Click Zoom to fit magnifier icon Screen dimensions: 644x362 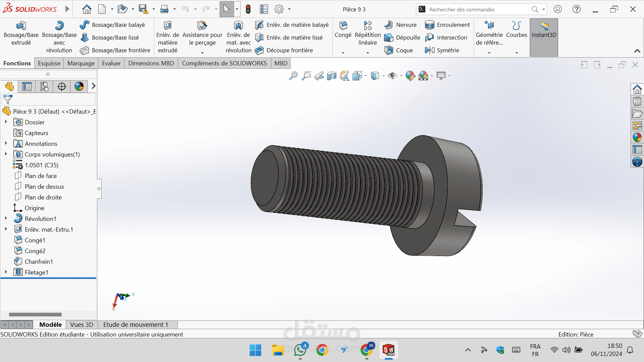coord(293,76)
